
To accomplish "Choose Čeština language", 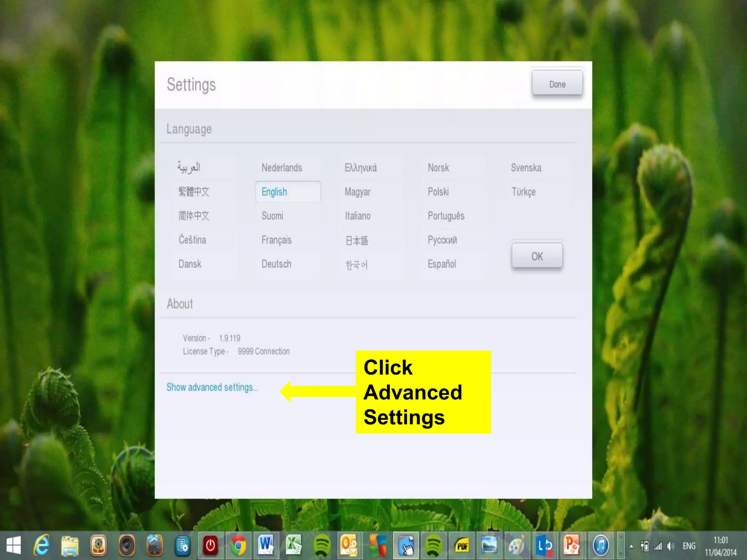I will click(x=192, y=240).
